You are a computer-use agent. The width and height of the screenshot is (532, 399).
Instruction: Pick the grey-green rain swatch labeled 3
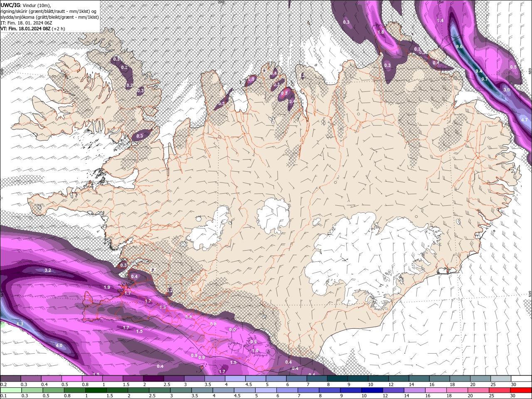[181, 390]
